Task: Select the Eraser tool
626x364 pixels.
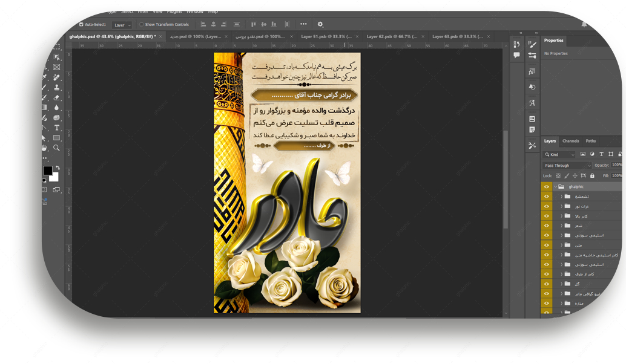Action: 56,97
